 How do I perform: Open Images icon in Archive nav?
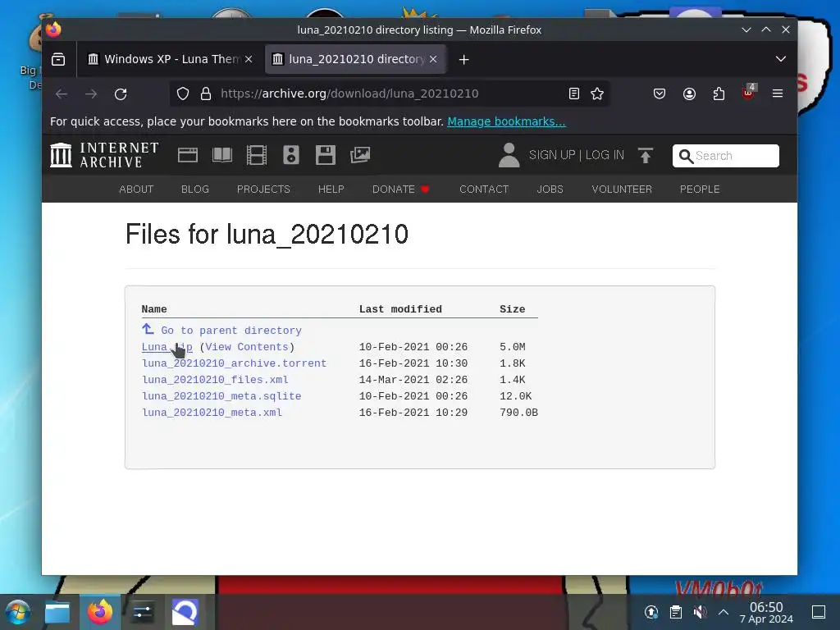pyautogui.click(x=360, y=155)
